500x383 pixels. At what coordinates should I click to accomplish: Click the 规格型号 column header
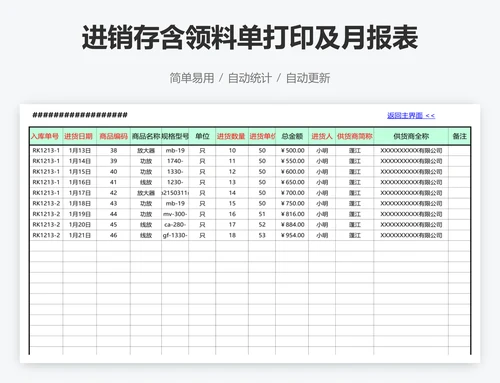pos(175,136)
